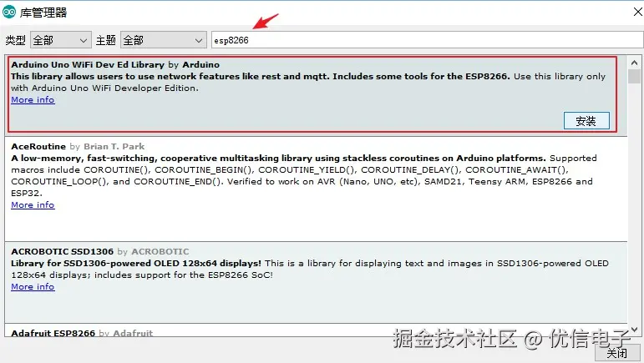Select the AceRoutine library title
The height and width of the screenshot is (363, 644).
point(38,146)
